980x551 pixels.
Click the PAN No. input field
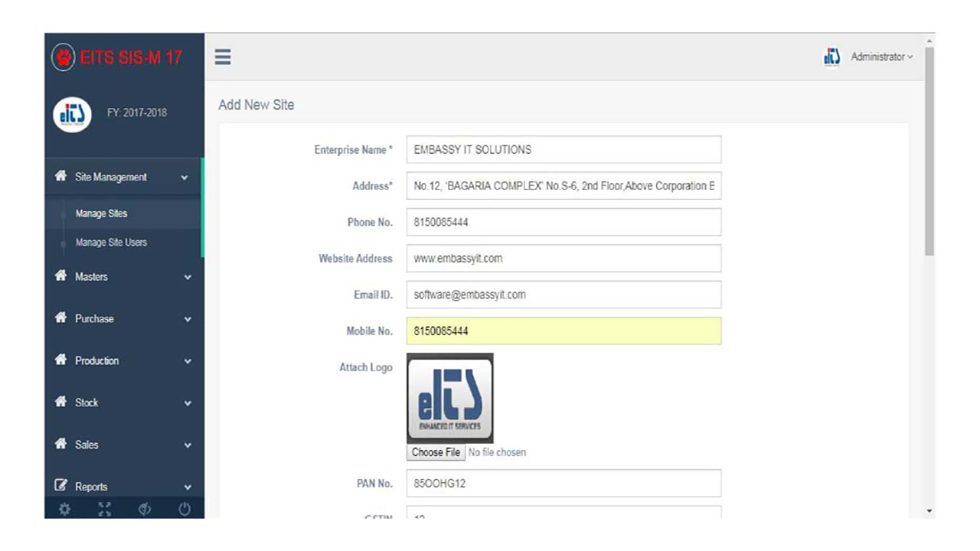563,484
